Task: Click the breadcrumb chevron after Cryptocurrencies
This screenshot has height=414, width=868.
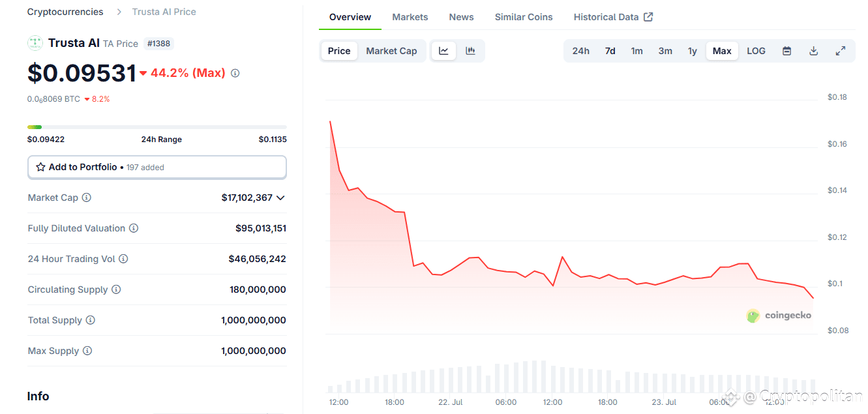Action: point(119,12)
